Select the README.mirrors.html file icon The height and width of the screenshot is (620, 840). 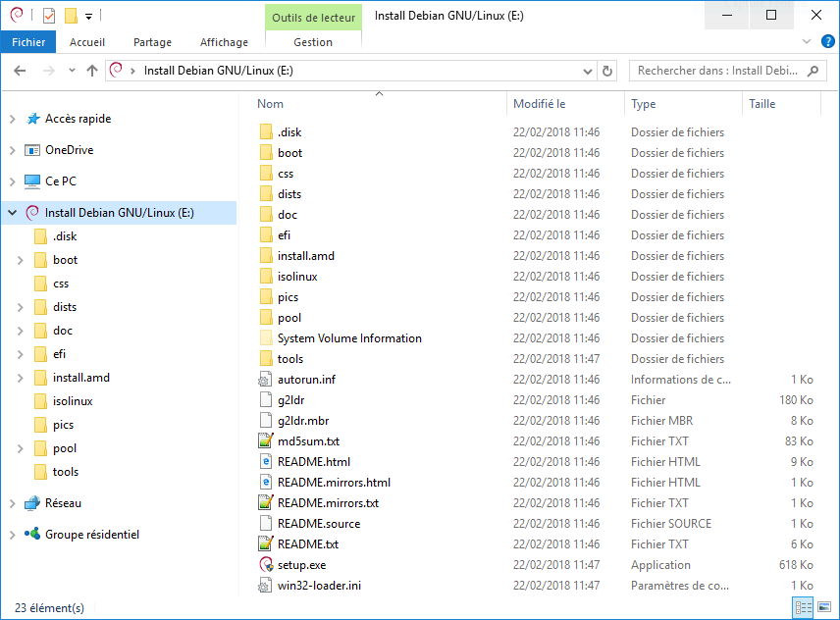click(266, 483)
